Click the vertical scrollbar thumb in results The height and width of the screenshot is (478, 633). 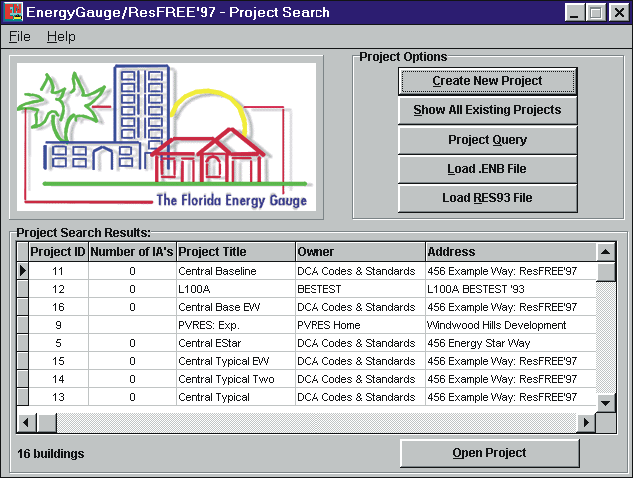coord(606,272)
